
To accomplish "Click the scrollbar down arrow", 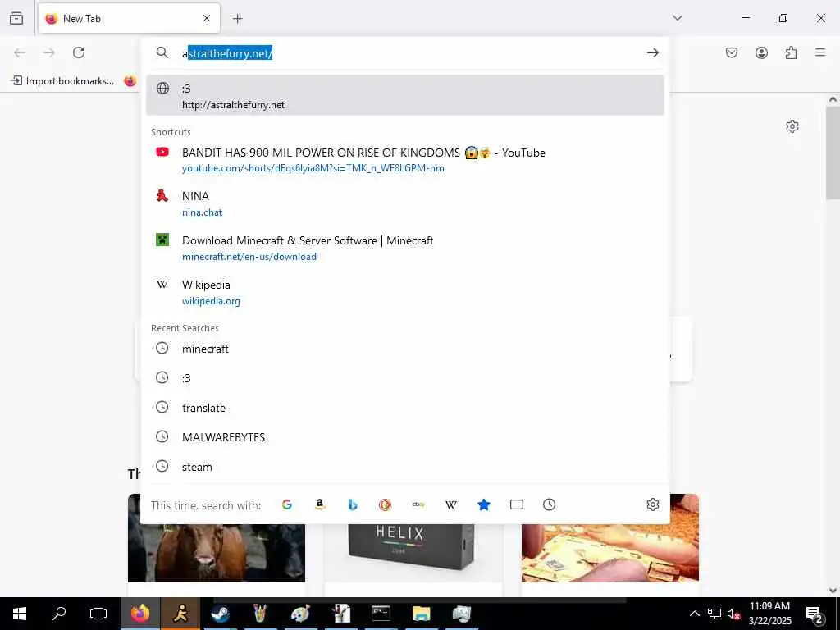I will 833,591.
